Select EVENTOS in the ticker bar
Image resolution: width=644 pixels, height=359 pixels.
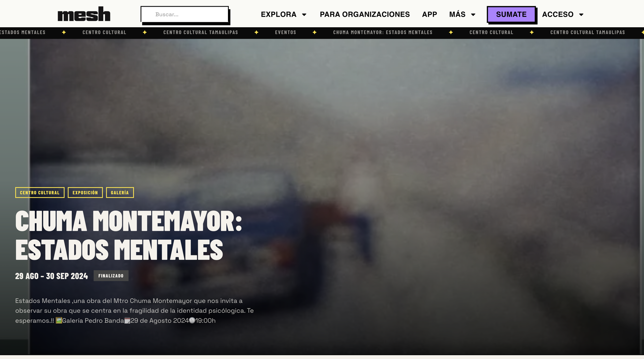[x=285, y=32]
